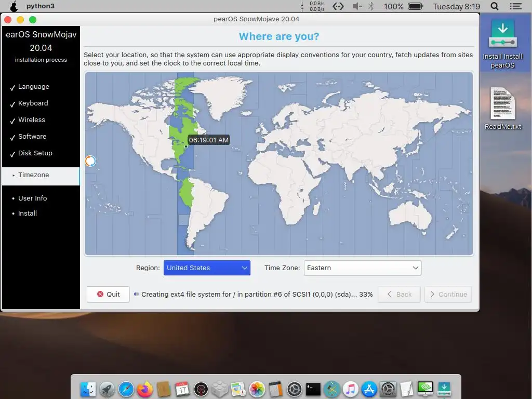Select the Disk Setup step in sidebar
The image size is (532, 399).
coord(35,153)
